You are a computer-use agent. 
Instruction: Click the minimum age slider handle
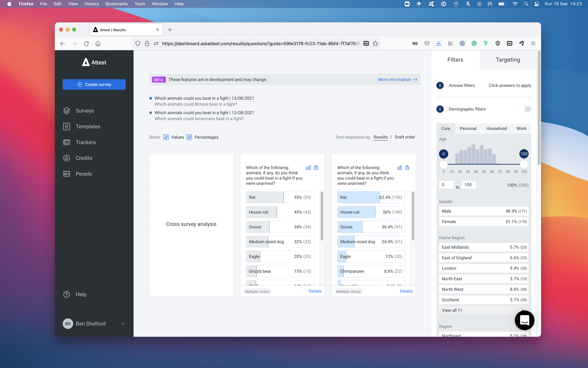[x=444, y=164]
